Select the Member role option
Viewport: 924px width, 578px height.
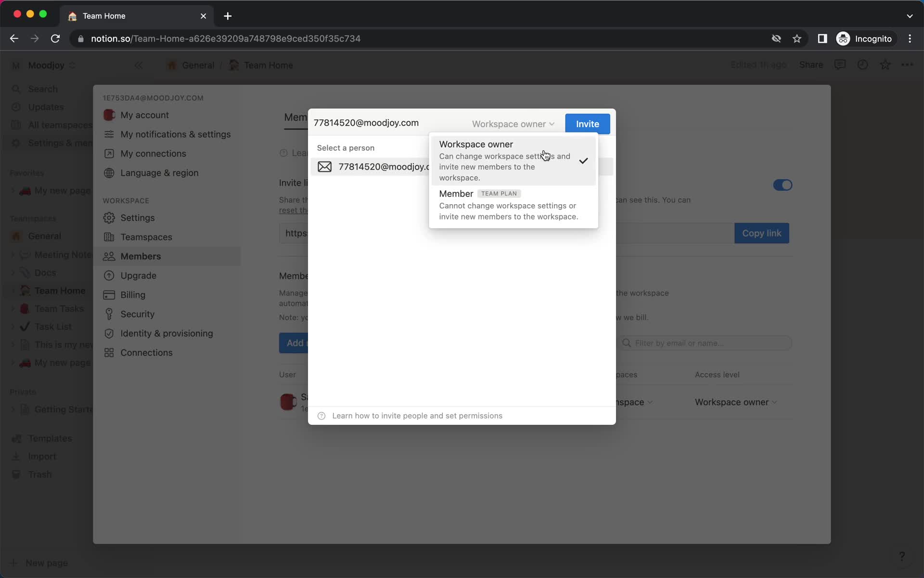pyautogui.click(x=513, y=205)
